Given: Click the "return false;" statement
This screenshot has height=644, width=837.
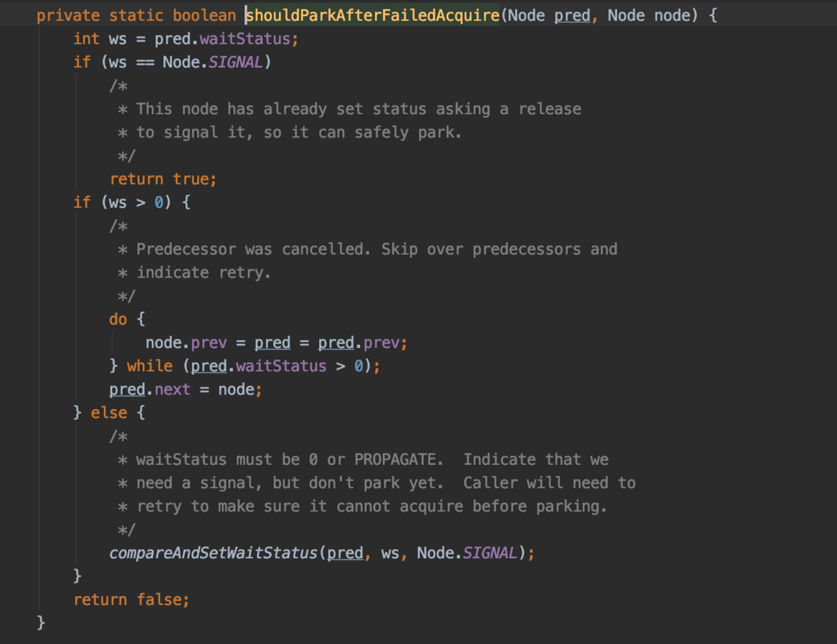Looking at the screenshot, I should [131, 600].
